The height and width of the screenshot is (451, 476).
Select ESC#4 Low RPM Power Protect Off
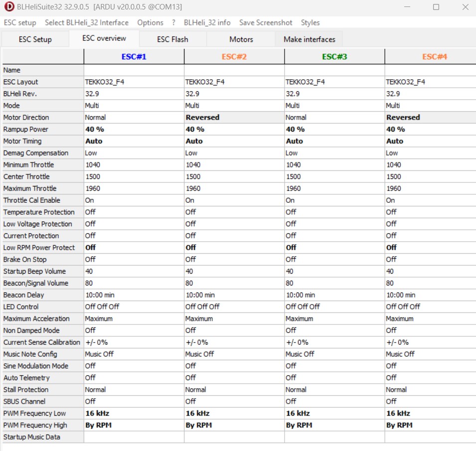tap(431, 248)
